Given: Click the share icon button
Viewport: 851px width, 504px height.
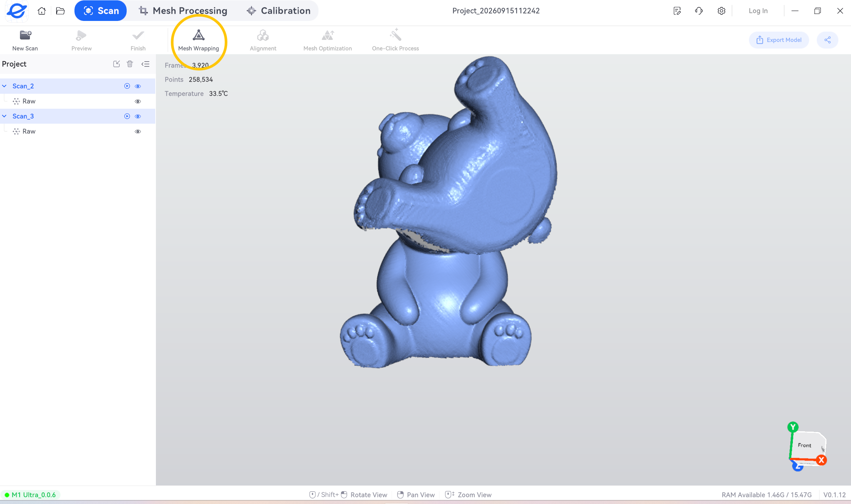Looking at the screenshot, I should click(827, 40).
